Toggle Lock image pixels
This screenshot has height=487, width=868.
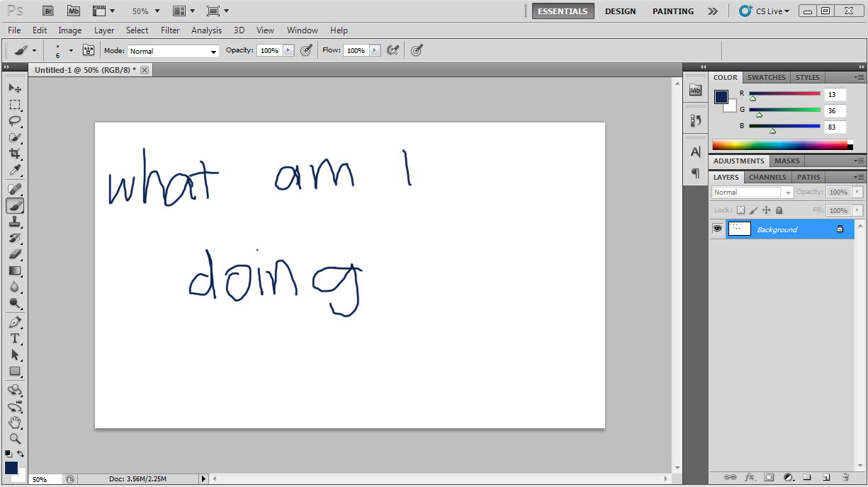tap(753, 210)
